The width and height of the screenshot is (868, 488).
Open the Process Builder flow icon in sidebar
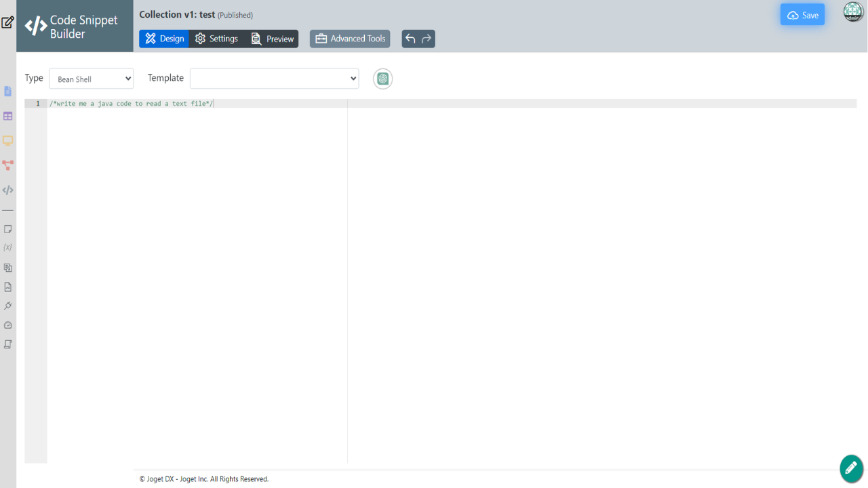coord(8,165)
